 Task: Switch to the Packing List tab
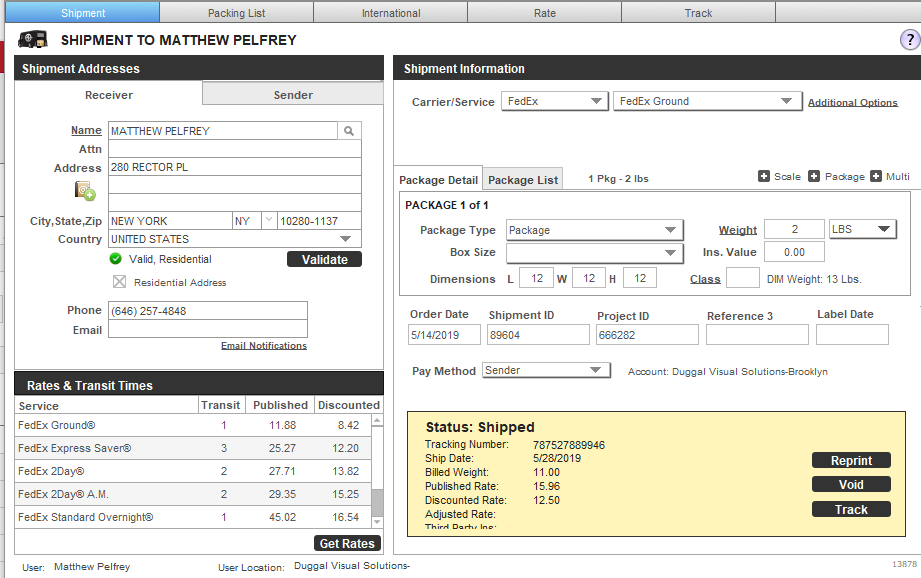[237, 12]
